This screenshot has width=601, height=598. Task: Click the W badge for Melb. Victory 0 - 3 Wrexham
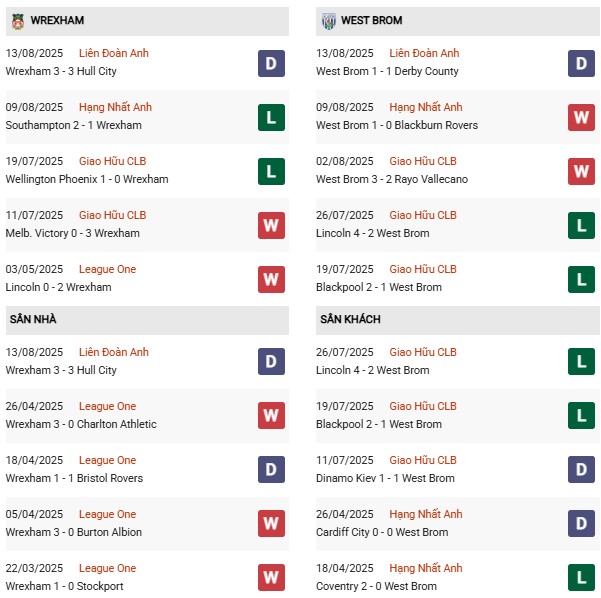271,225
